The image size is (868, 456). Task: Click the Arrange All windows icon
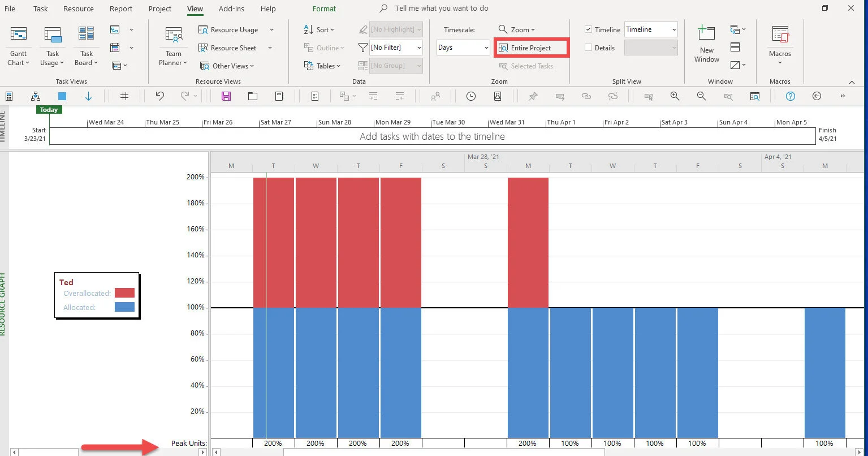[x=735, y=47]
